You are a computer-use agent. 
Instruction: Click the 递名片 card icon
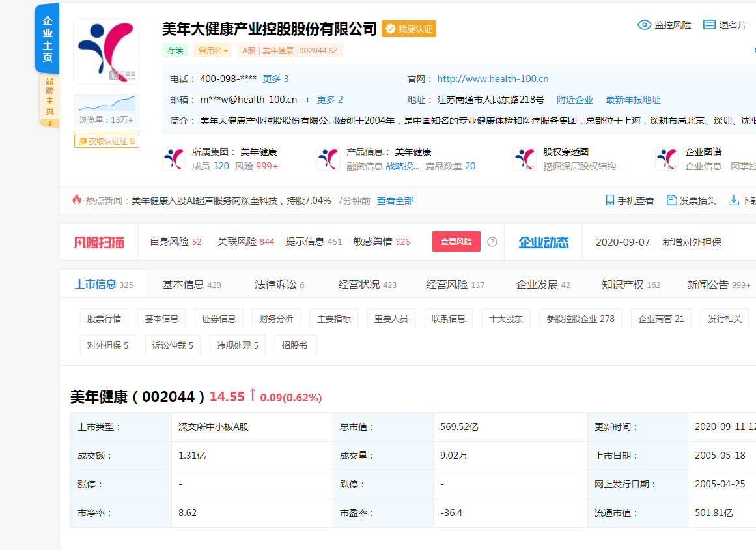coord(709,25)
